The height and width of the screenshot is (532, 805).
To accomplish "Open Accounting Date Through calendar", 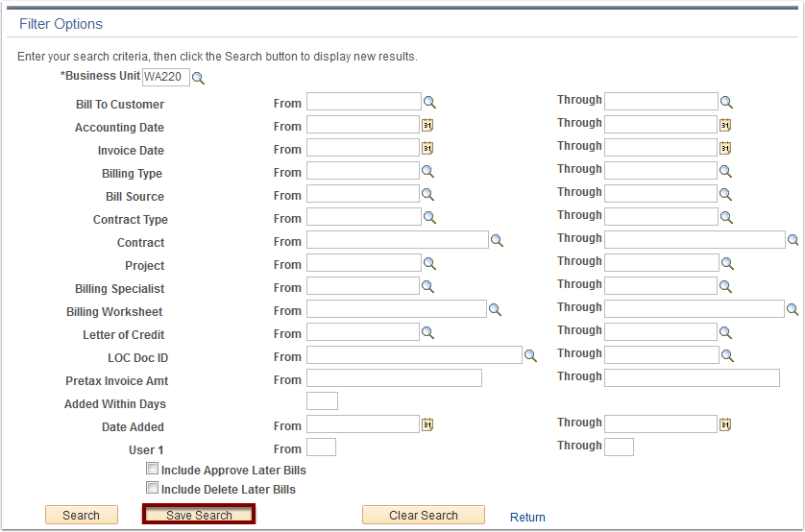I will [x=725, y=125].
